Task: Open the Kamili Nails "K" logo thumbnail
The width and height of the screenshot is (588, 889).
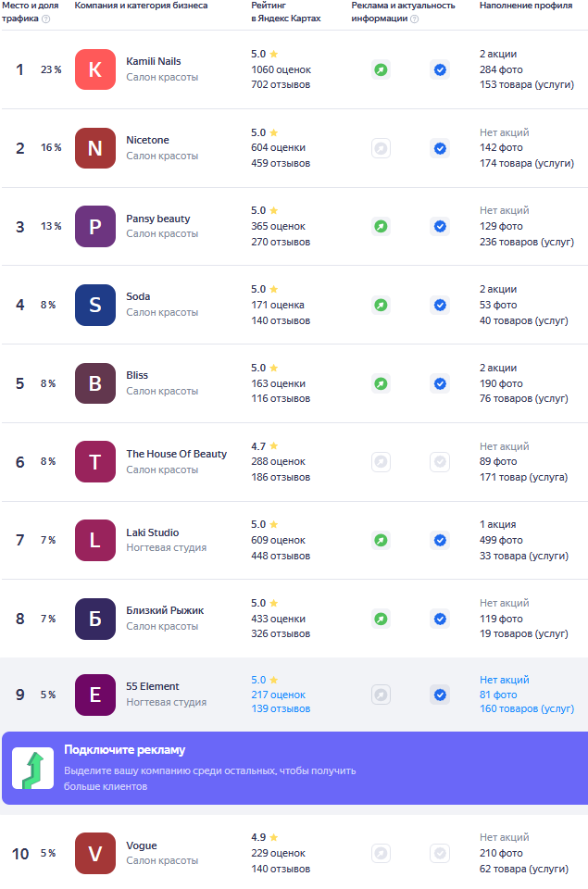Action: tap(94, 69)
